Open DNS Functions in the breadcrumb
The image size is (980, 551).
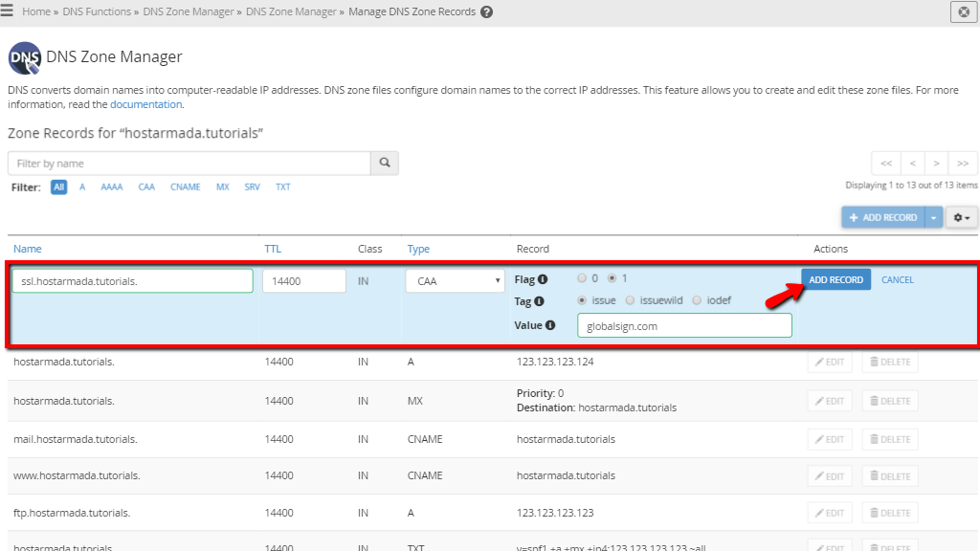(x=97, y=11)
